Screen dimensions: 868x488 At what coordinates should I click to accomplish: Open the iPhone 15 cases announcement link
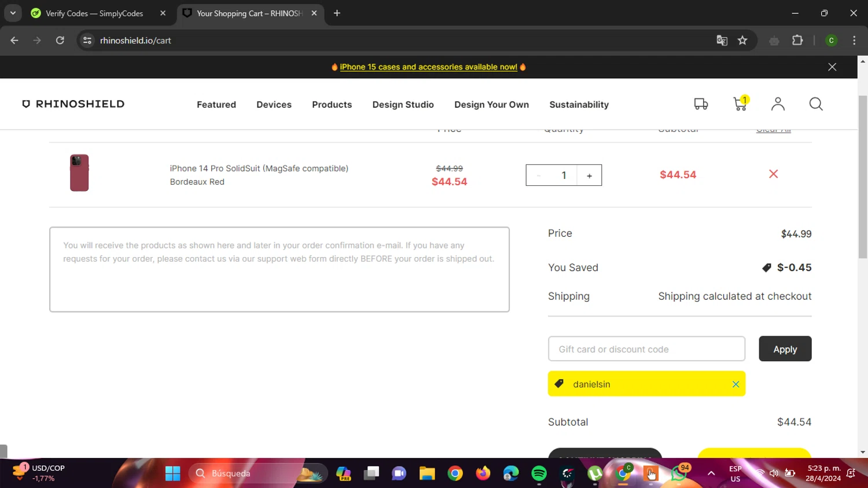point(428,67)
